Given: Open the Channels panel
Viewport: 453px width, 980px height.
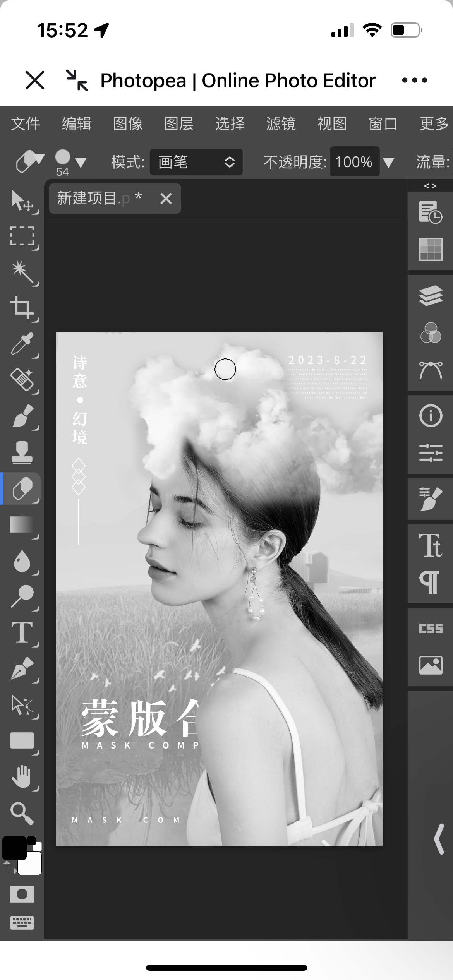Looking at the screenshot, I should (x=431, y=332).
